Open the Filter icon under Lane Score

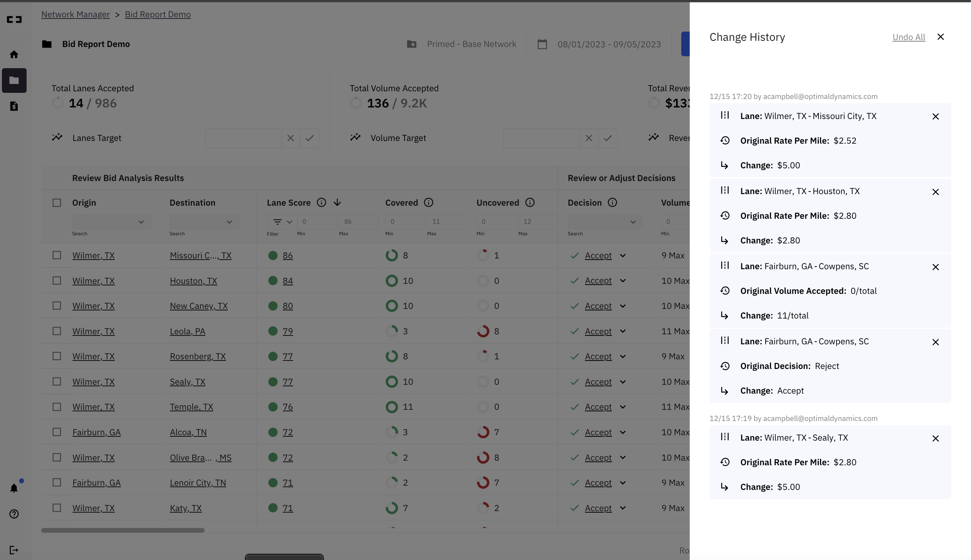tap(277, 222)
